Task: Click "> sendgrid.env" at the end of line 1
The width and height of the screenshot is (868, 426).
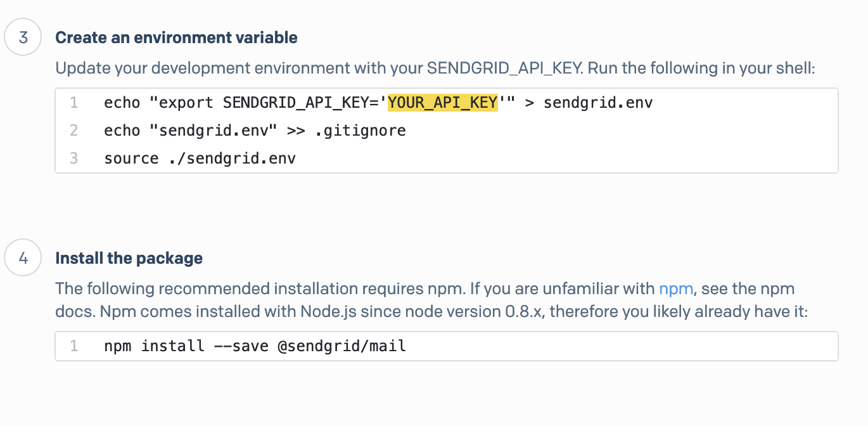Action: pyautogui.click(x=589, y=103)
